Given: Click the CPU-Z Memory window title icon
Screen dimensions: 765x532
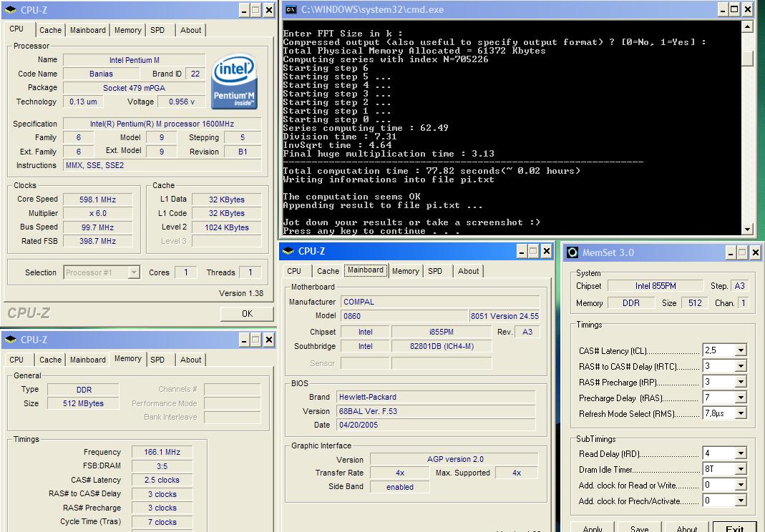Looking at the screenshot, I should pos(10,340).
